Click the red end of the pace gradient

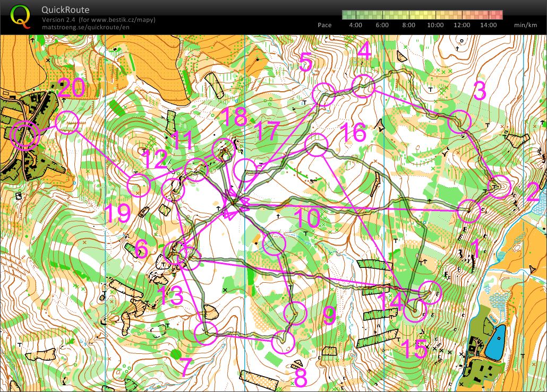coord(498,15)
